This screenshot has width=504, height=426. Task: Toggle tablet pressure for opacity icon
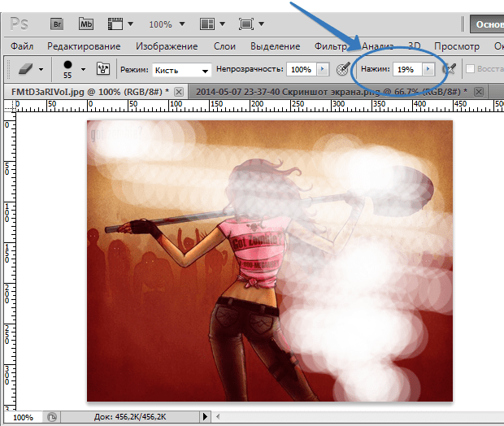click(343, 69)
